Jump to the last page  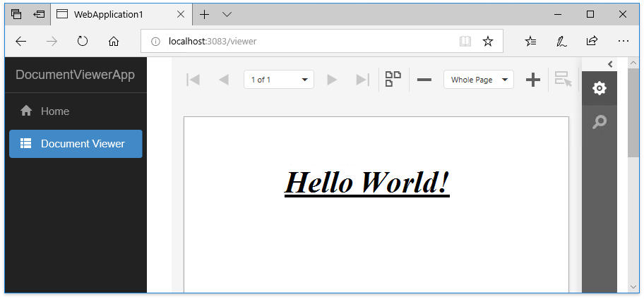tap(362, 80)
